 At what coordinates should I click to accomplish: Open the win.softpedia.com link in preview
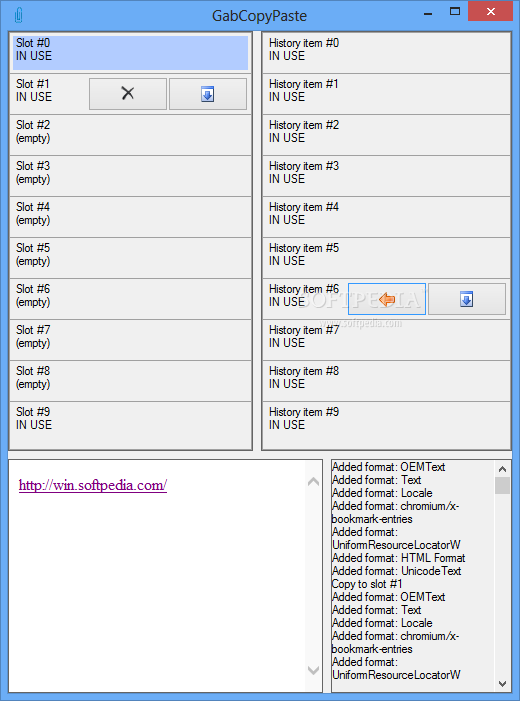pos(93,486)
